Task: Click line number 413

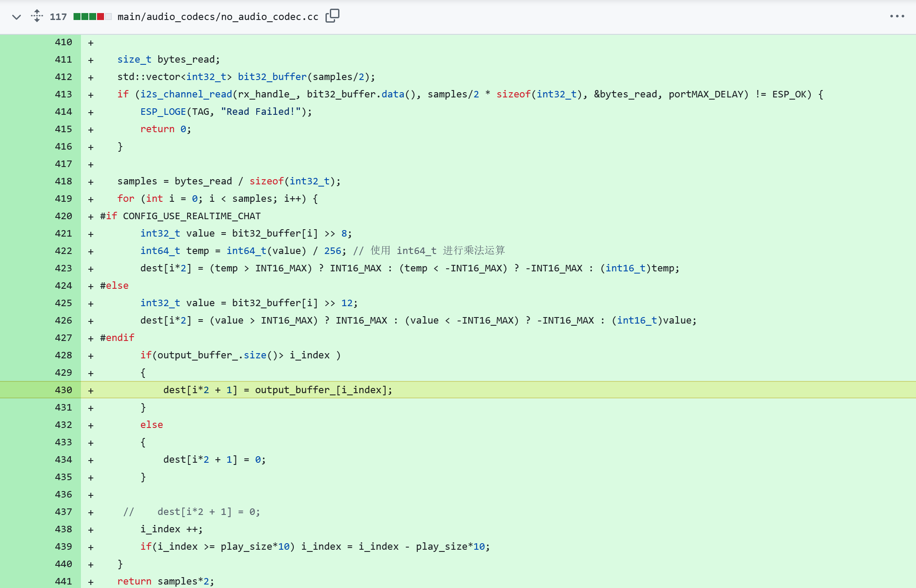Action: click(64, 94)
